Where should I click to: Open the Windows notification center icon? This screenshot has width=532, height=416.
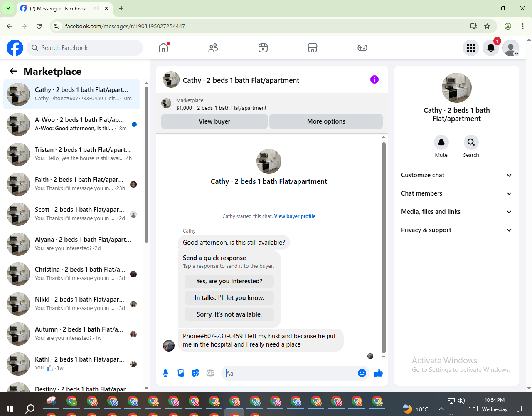pyautogui.click(x=518, y=409)
